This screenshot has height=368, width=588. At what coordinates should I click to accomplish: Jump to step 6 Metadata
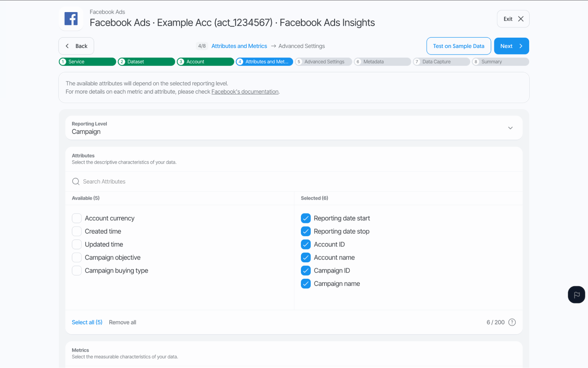tap(382, 62)
